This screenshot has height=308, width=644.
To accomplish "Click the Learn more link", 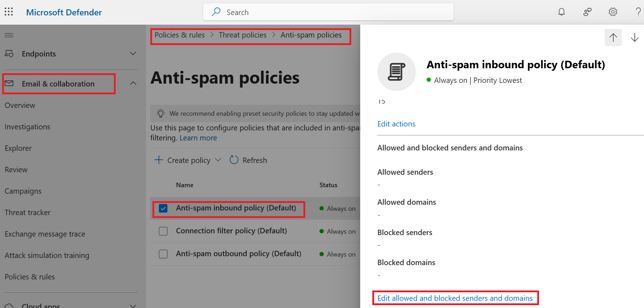I will point(198,138).
